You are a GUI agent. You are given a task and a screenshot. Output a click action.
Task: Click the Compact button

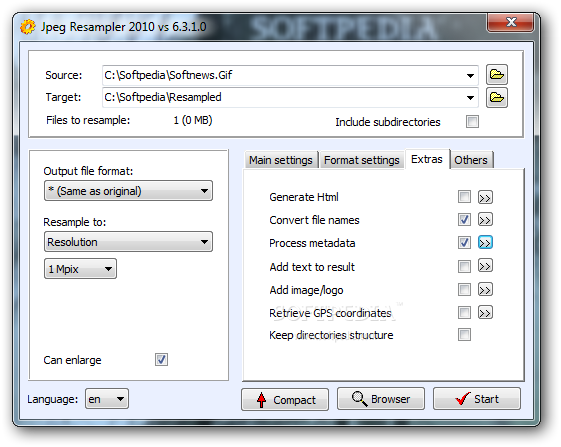click(285, 399)
